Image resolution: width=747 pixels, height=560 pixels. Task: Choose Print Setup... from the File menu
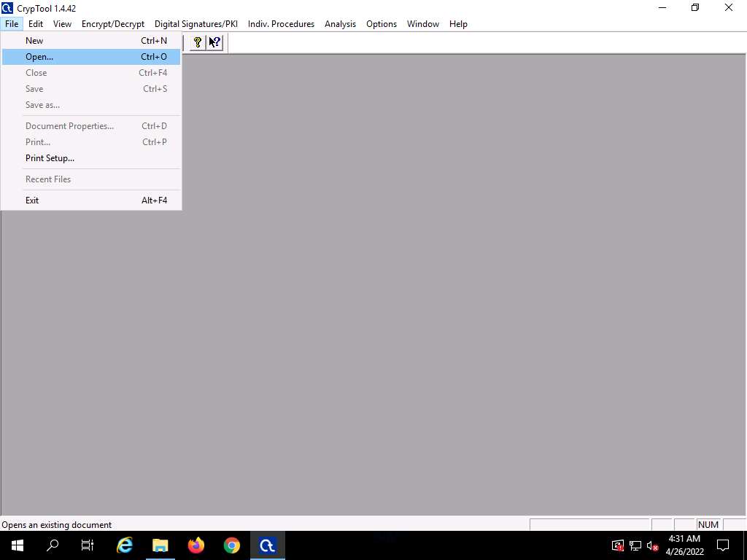(x=50, y=158)
